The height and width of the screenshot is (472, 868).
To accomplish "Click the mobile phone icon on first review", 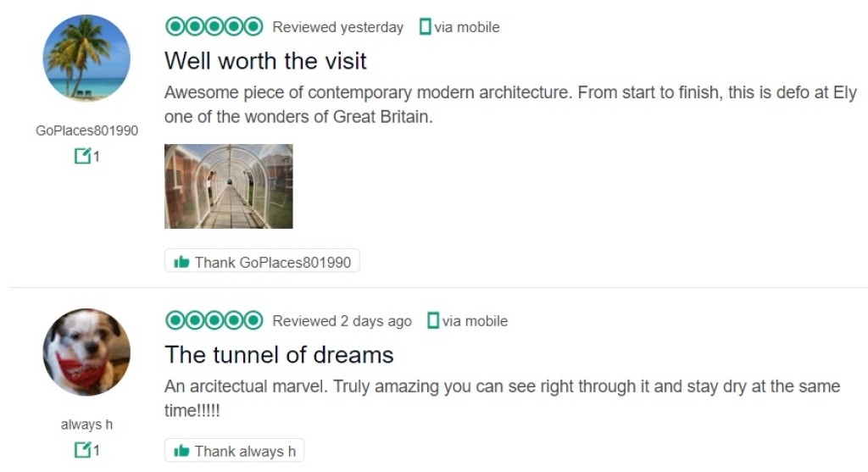I will (x=425, y=27).
